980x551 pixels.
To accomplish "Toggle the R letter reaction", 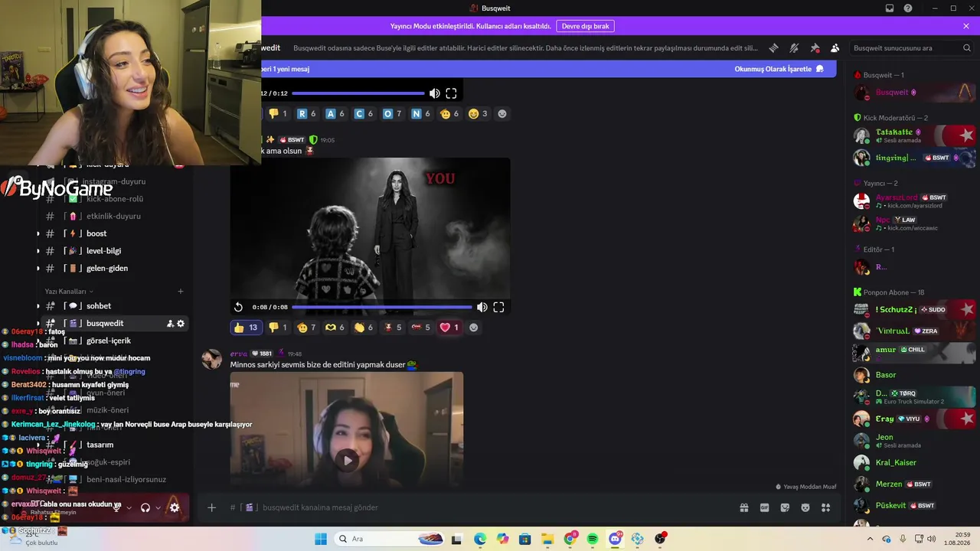I will (x=306, y=114).
